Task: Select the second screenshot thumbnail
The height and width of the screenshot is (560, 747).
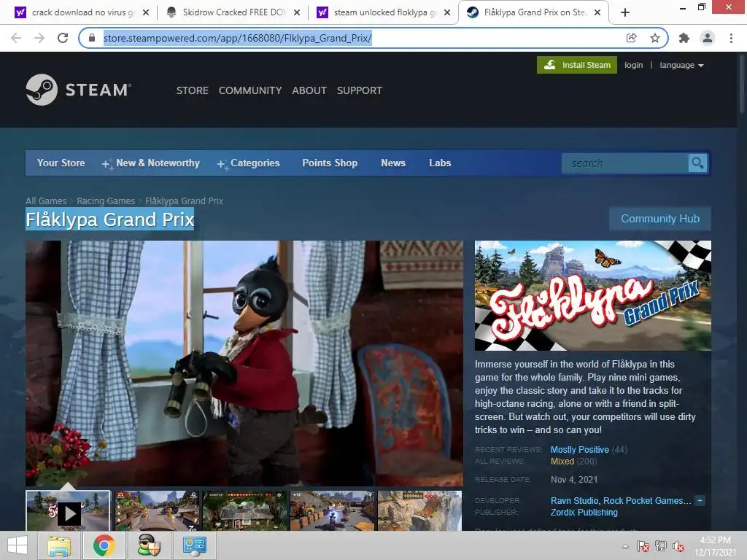Action: point(157,511)
